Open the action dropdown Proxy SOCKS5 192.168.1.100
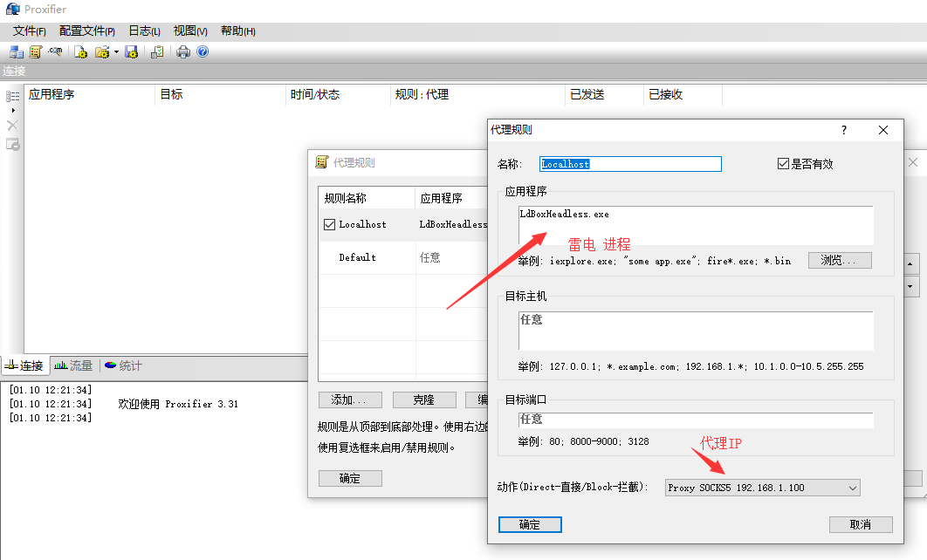927x560 pixels. 763,488
